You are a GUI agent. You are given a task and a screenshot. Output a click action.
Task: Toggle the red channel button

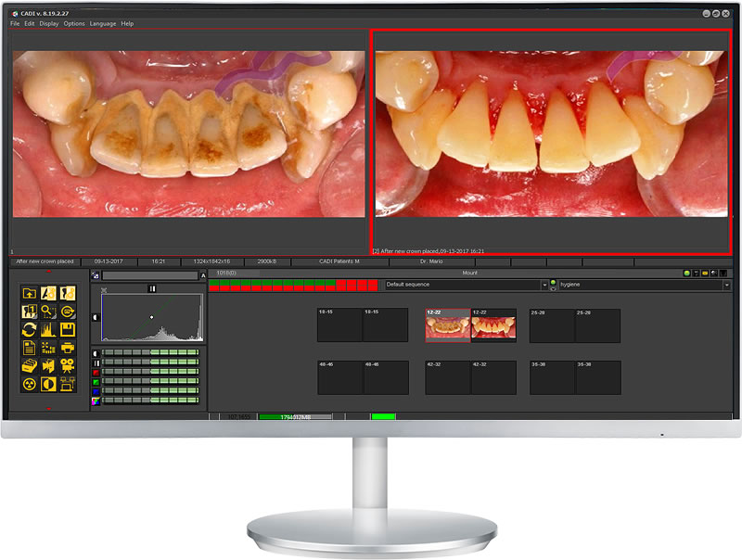coord(96,372)
